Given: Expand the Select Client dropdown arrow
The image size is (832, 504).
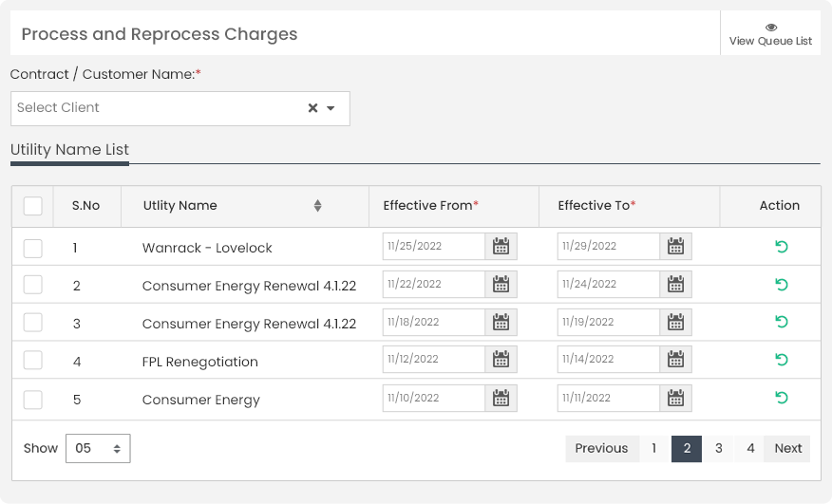Looking at the screenshot, I should click(331, 108).
